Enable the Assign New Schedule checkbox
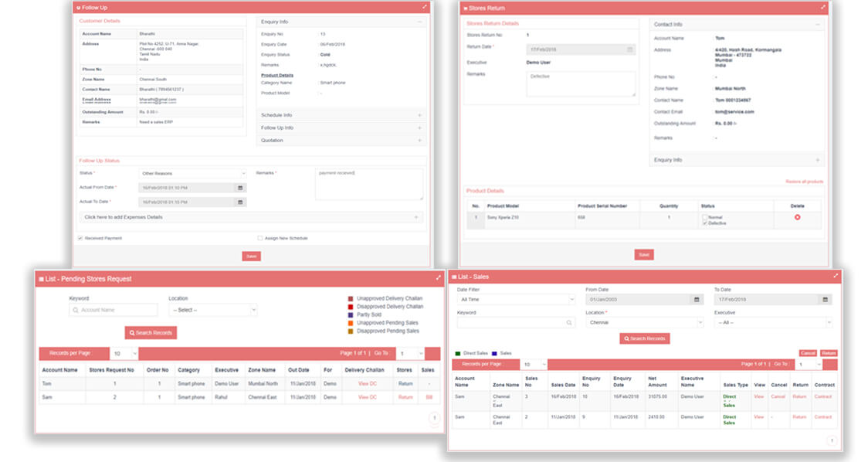 click(259, 238)
